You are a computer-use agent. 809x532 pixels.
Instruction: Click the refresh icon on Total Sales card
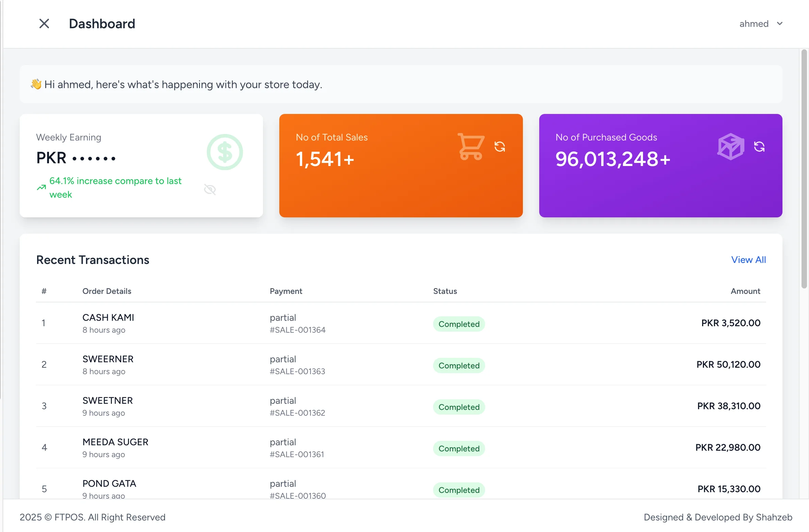(500, 146)
